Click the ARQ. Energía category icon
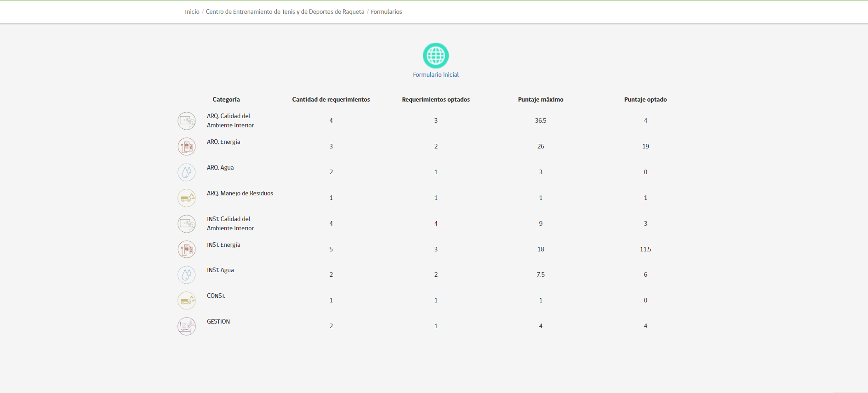This screenshot has width=868, height=393. coord(187,147)
